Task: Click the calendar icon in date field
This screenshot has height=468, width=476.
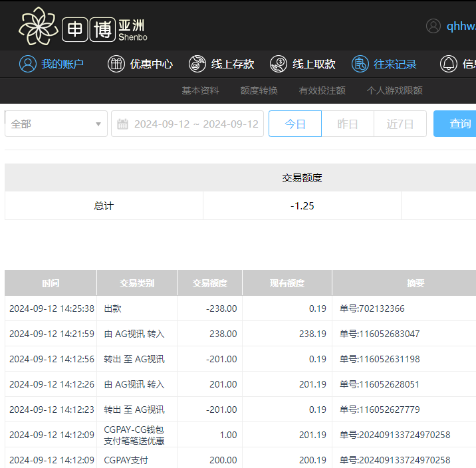Action: pos(123,124)
